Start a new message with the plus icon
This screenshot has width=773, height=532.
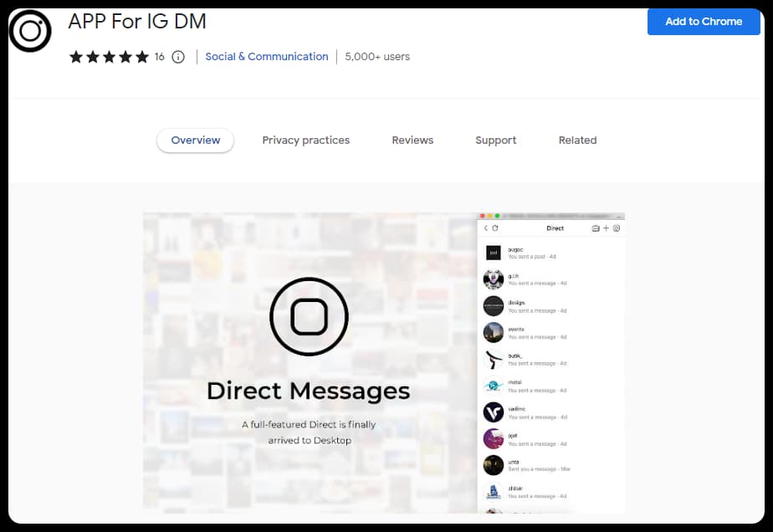pyautogui.click(x=606, y=228)
